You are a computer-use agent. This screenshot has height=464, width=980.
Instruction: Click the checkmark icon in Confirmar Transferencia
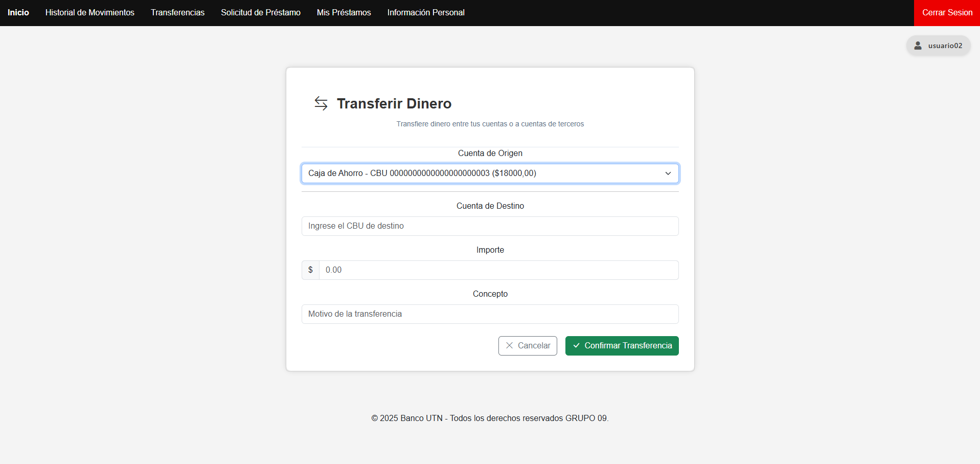coord(576,346)
